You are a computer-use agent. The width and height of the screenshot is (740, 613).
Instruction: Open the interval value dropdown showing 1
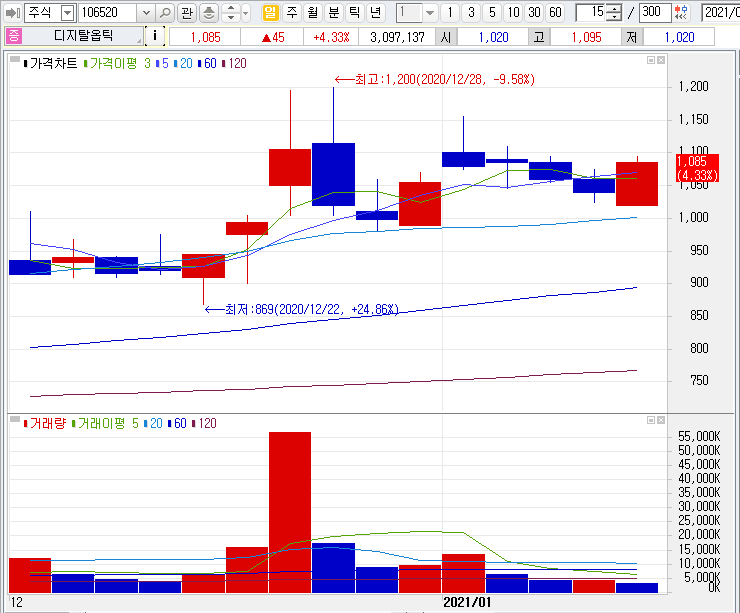tap(429, 13)
